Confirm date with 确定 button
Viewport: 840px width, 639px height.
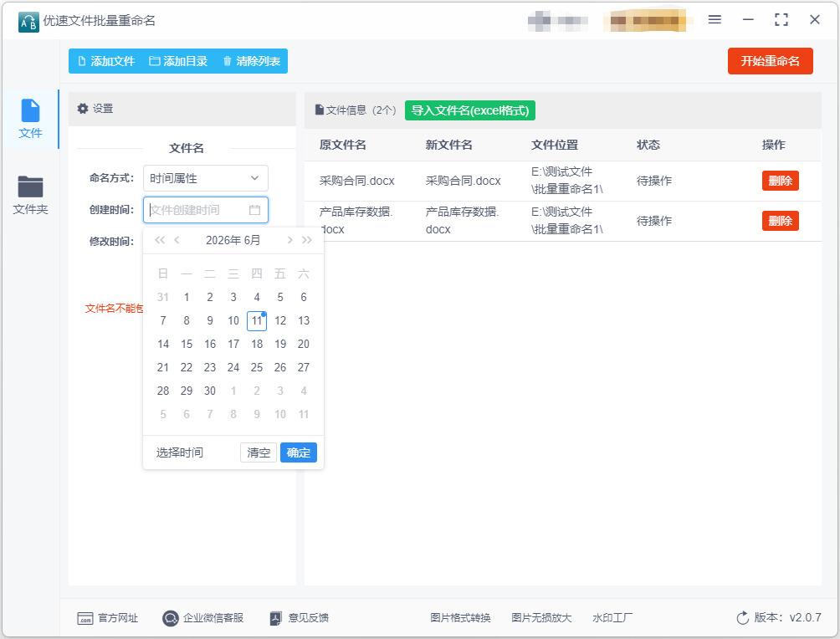(x=299, y=452)
